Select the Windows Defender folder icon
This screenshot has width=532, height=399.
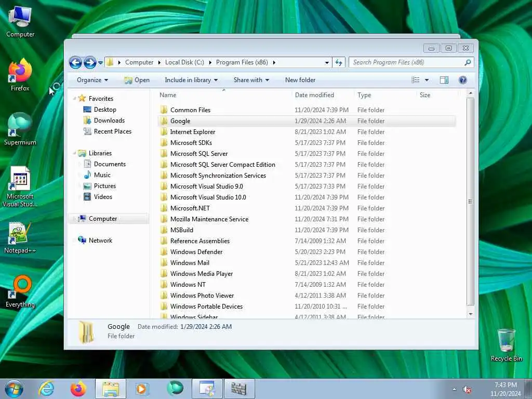pos(164,252)
